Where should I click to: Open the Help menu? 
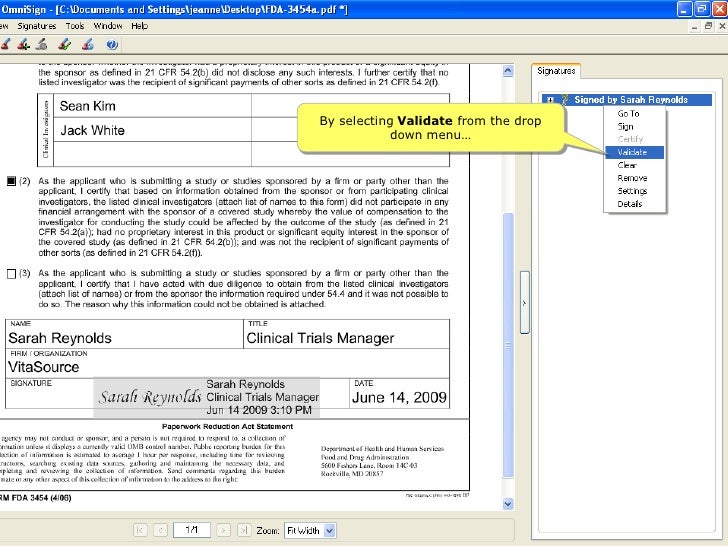pyautogui.click(x=139, y=26)
